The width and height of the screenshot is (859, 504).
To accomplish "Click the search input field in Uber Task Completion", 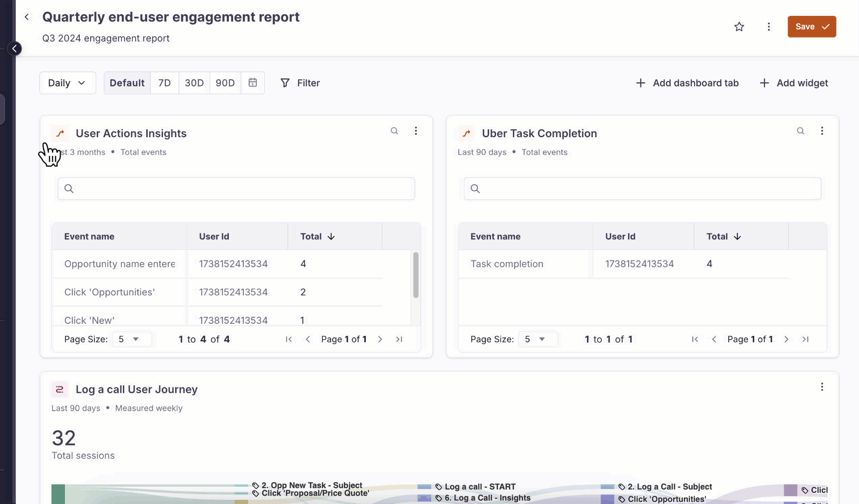I will (642, 189).
